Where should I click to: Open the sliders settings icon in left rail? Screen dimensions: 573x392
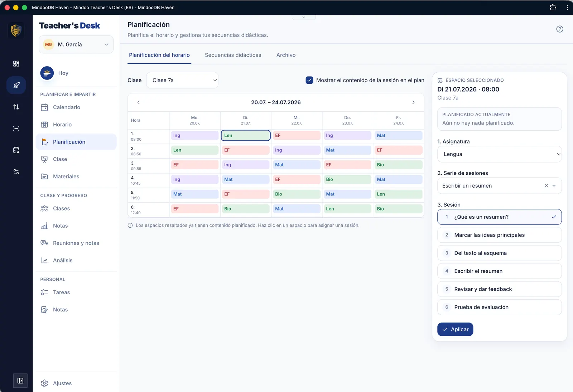[16, 172]
